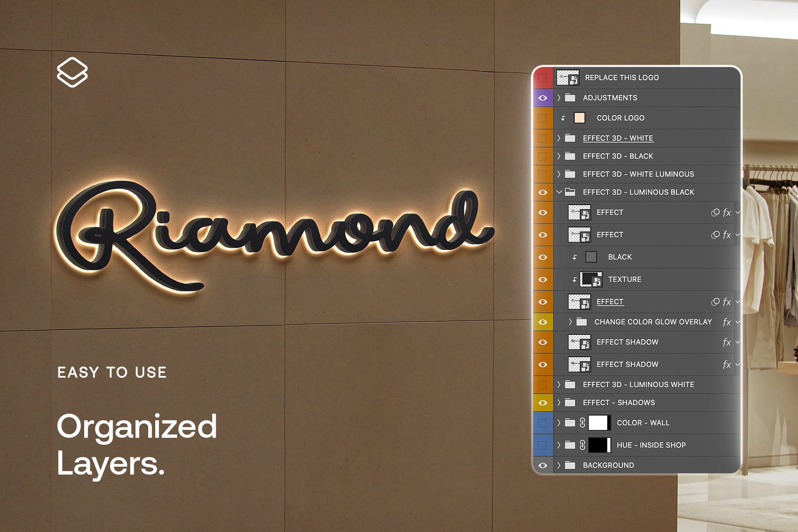Collapse the EFFECT 3D - LUMINOUS BLACK group
798x532 pixels.
click(x=559, y=192)
